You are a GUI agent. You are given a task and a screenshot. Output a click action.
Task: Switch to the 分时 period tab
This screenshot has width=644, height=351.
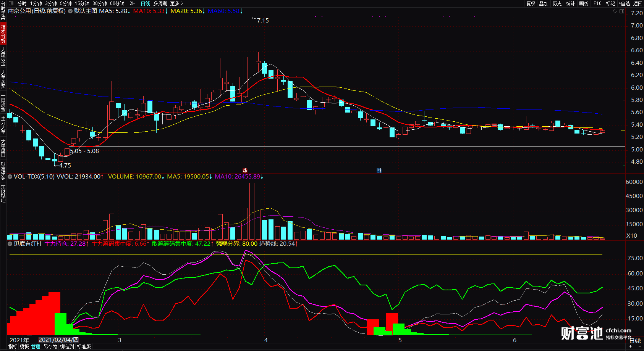tap(22, 3)
